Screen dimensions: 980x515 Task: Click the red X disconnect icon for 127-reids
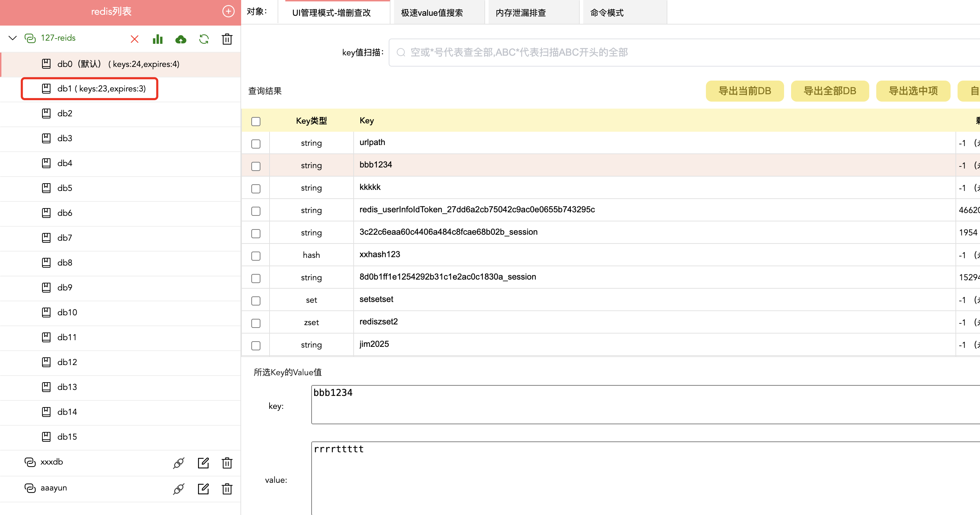click(x=134, y=39)
